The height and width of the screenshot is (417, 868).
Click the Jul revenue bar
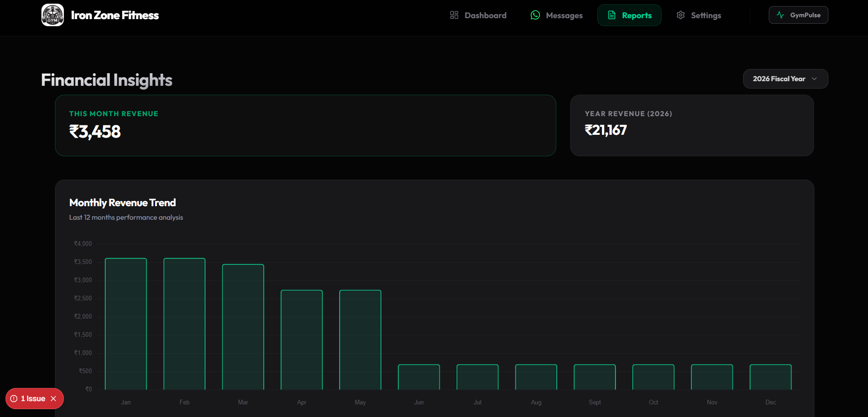pos(478,377)
